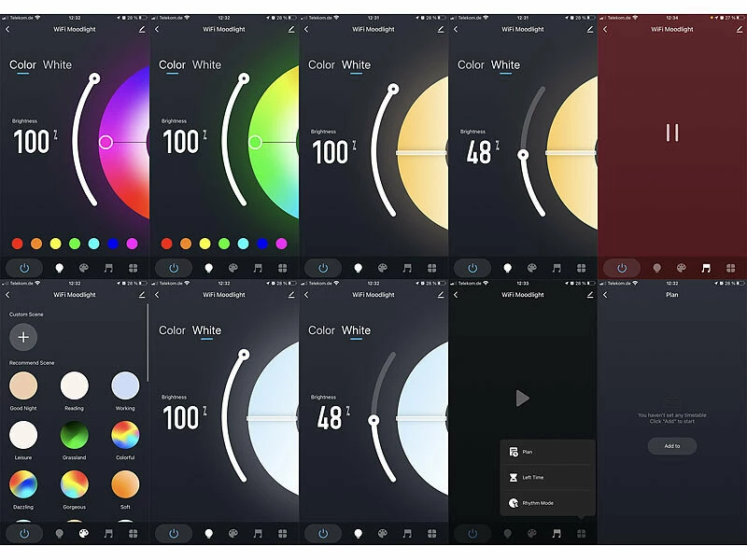Pause the music mode on the red screen

coord(672,133)
